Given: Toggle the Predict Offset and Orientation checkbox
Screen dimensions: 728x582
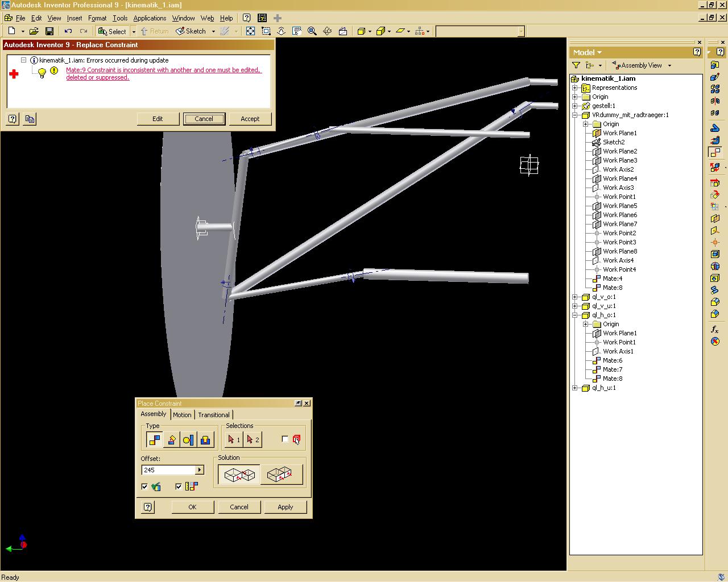Looking at the screenshot, I should [x=179, y=487].
